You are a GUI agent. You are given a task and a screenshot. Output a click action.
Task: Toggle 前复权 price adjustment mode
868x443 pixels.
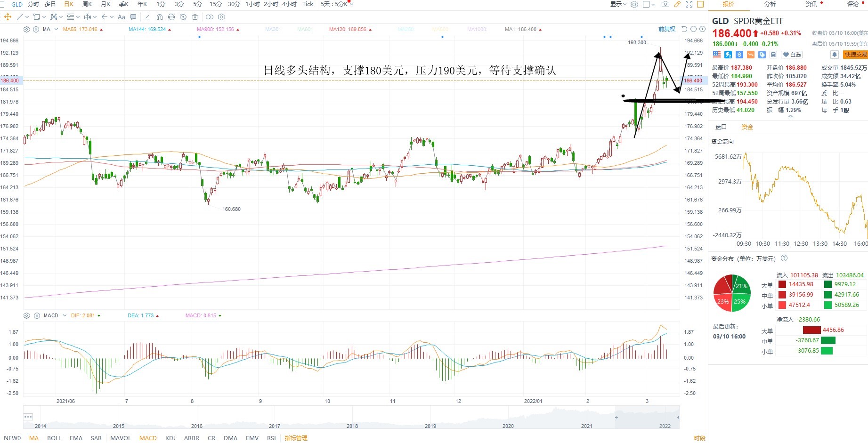point(666,29)
